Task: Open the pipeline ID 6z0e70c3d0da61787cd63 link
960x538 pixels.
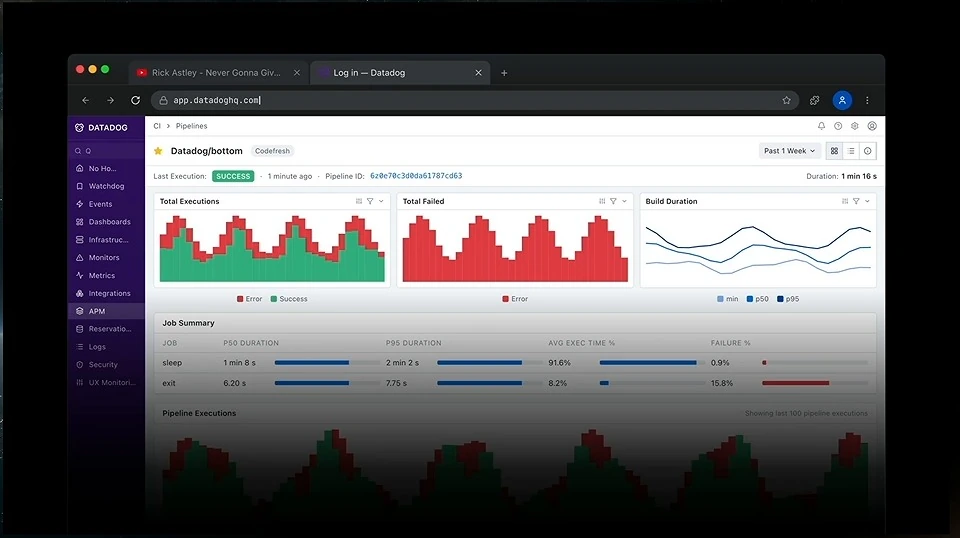Action: coord(416,176)
